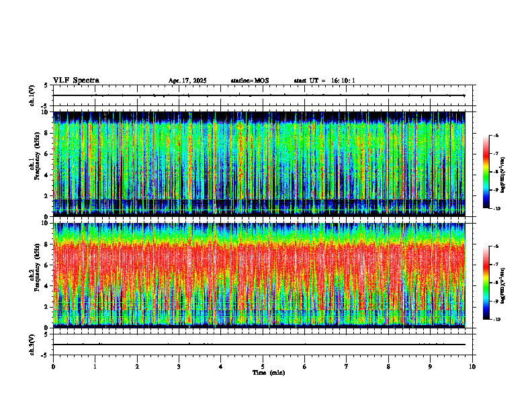
Task: Click the "4" kHz tick of ch.2 spectrogram
Action: (47, 286)
